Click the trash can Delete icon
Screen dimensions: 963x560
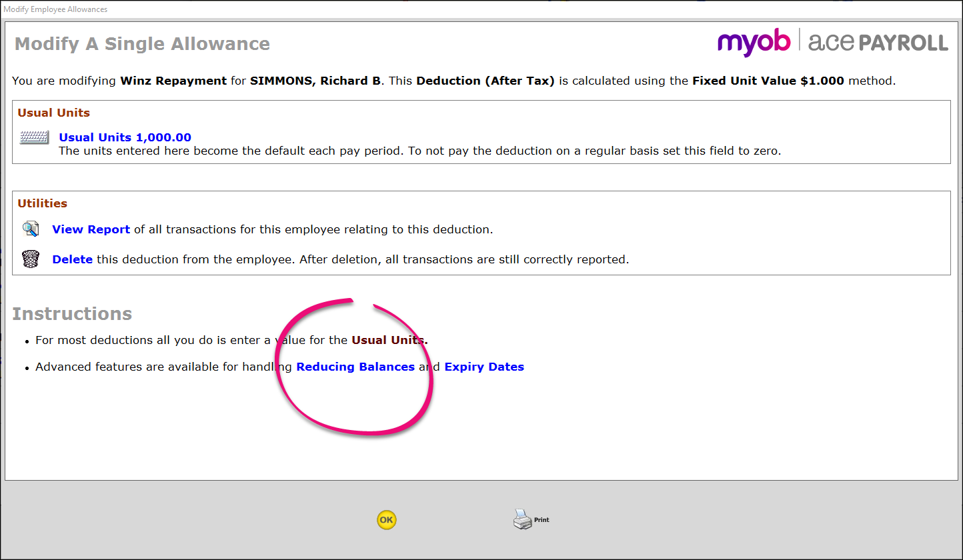pos(31,259)
